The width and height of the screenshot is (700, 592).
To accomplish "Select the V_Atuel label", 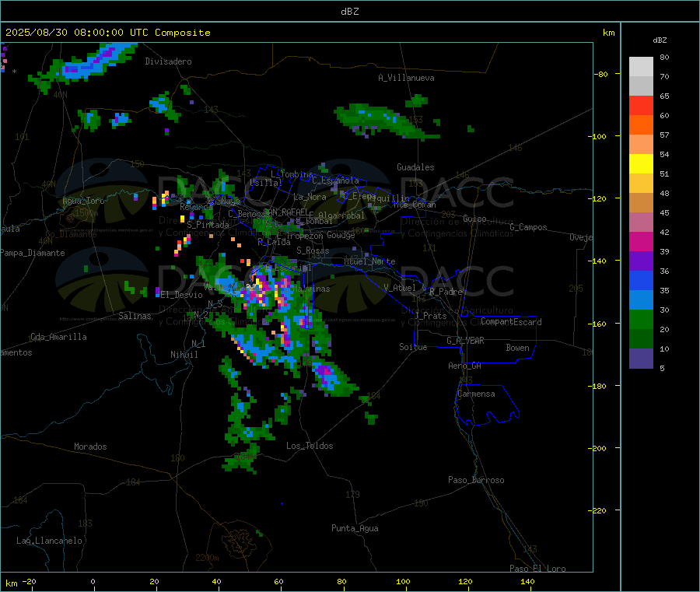I will [x=400, y=288].
